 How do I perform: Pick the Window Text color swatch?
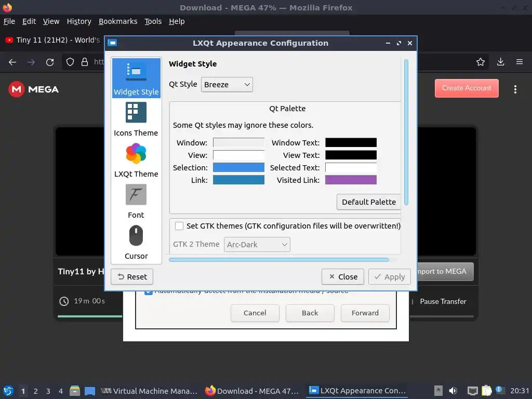click(351, 142)
